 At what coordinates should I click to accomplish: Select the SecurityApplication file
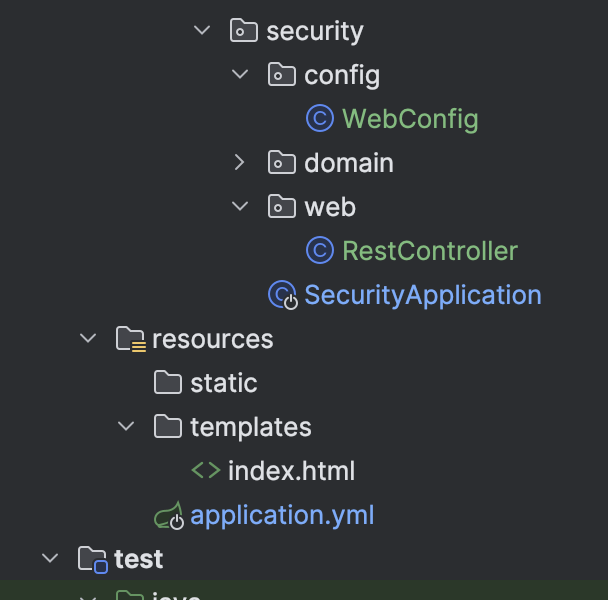pos(422,295)
